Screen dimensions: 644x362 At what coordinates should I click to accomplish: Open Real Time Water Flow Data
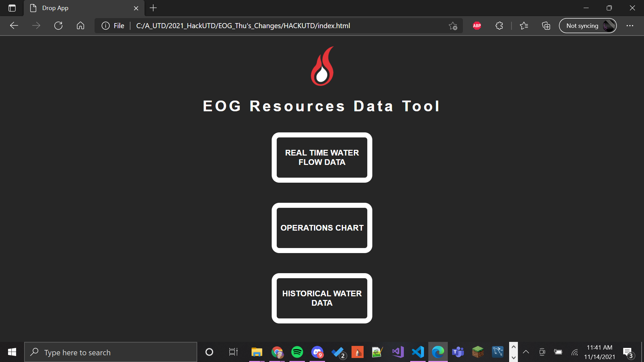[322, 158]
